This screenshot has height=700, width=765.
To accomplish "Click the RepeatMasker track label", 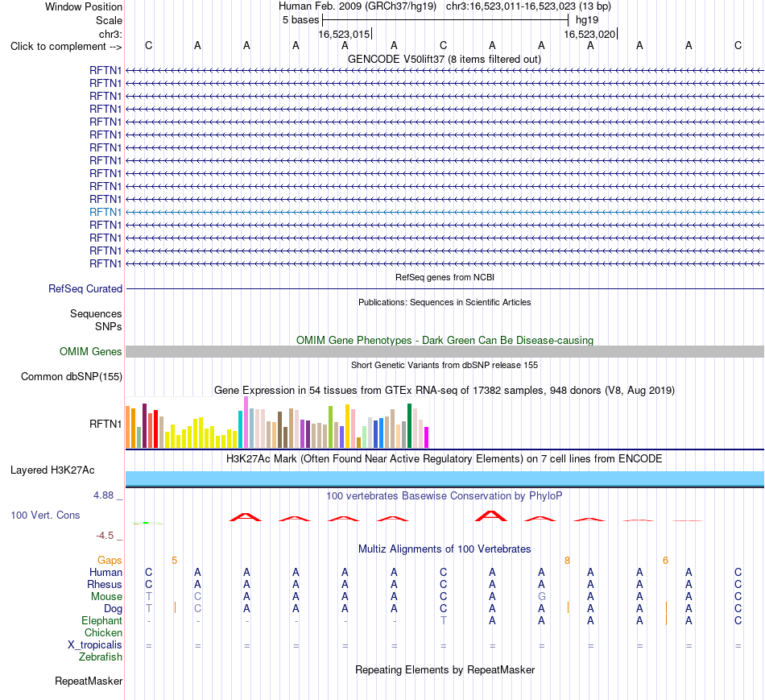I will [x=89, y=681].
